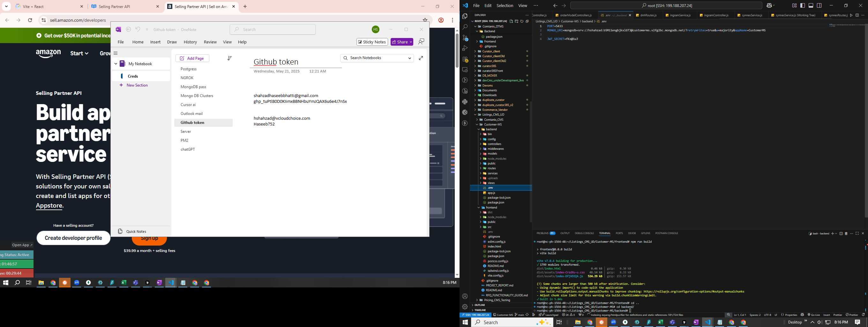This screenshot has height=327, width=868.
Task: Toggle bottom panel in VS Code title bar
Action: click(x=811, y=5)
